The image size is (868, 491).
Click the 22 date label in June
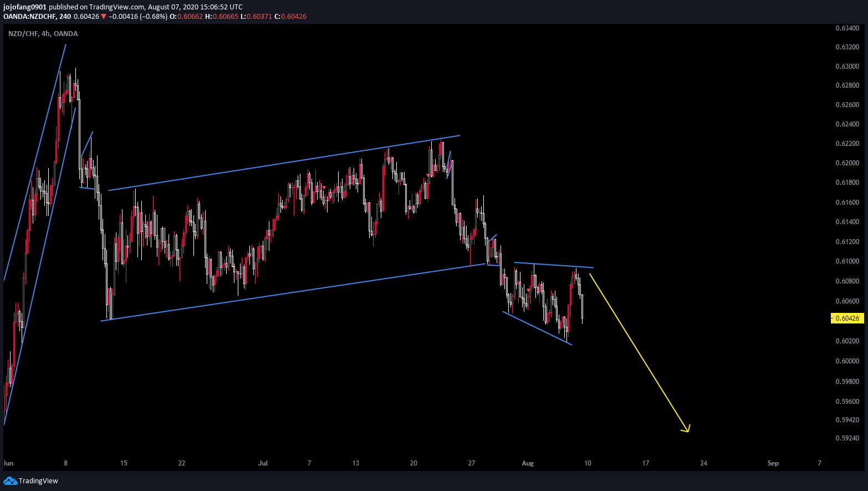click(x=182, y=463)
